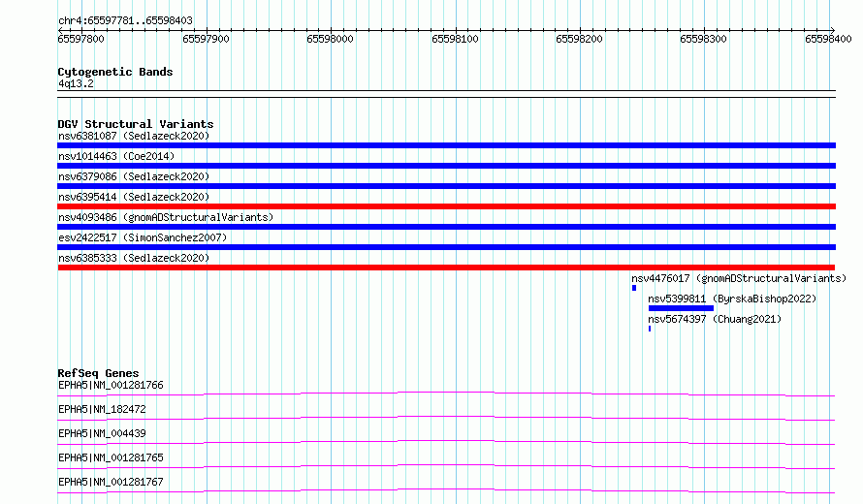Click ruler position 65598000

[331, 39]
